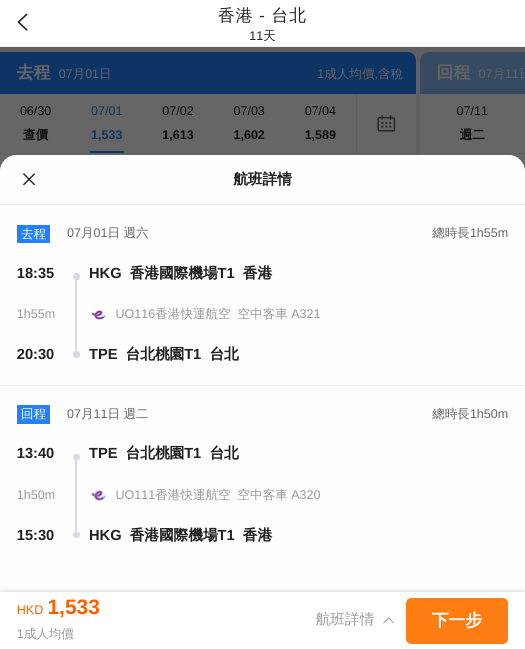The width and height of the screenshot is (525, 649).
Task: Switch to the 去程 07月01日 header tab
Action: 208,73
